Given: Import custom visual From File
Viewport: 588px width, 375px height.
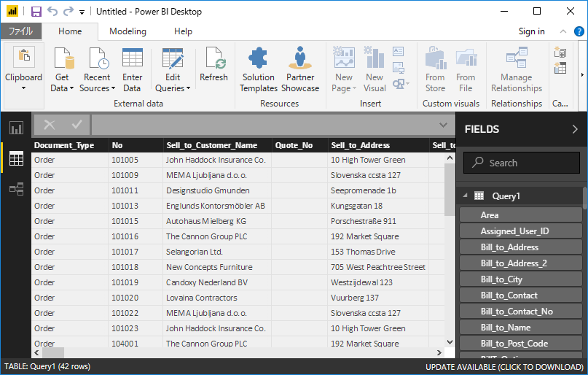Looking at the screenshot, I should click(x=466, y=70).
